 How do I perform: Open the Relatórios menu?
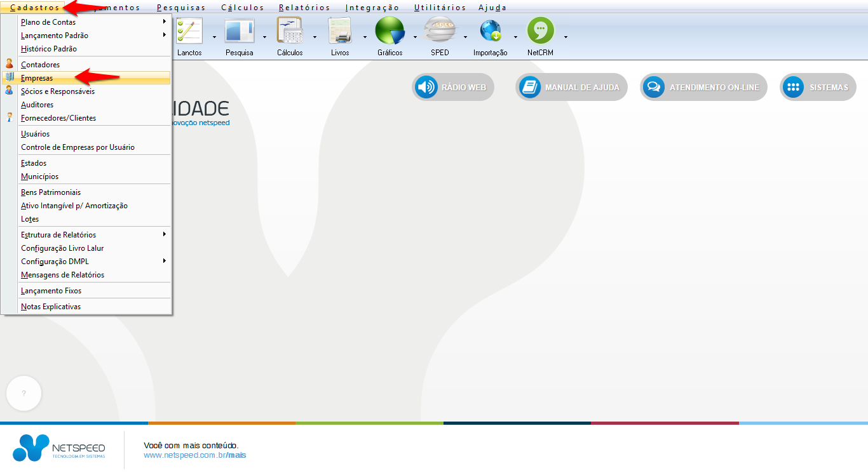click(x=304, y=8)
